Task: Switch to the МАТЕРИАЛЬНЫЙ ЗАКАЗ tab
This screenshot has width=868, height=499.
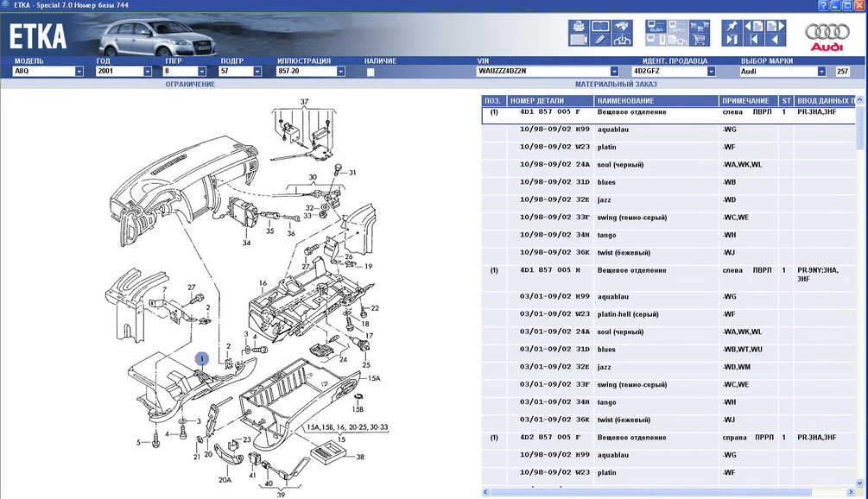Action: [615, 85]
